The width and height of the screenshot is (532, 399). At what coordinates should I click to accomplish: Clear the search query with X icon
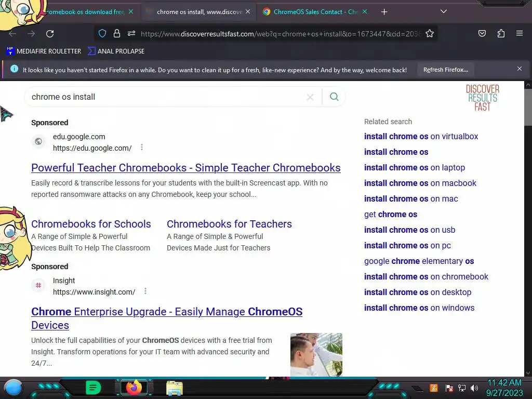310,97
